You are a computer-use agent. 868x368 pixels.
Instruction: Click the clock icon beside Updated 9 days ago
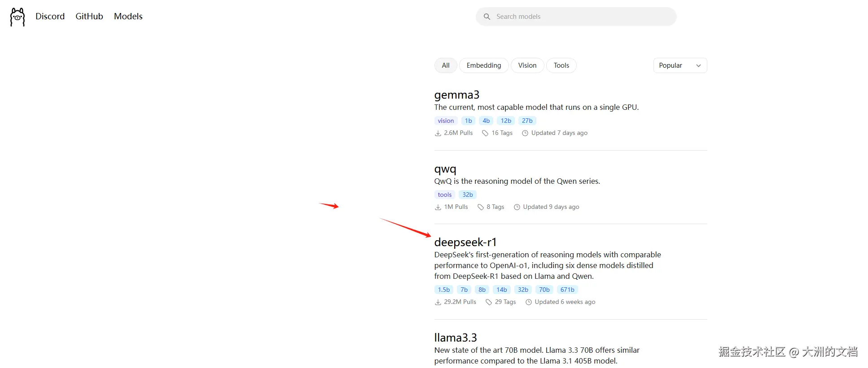[x=517, y=207]
